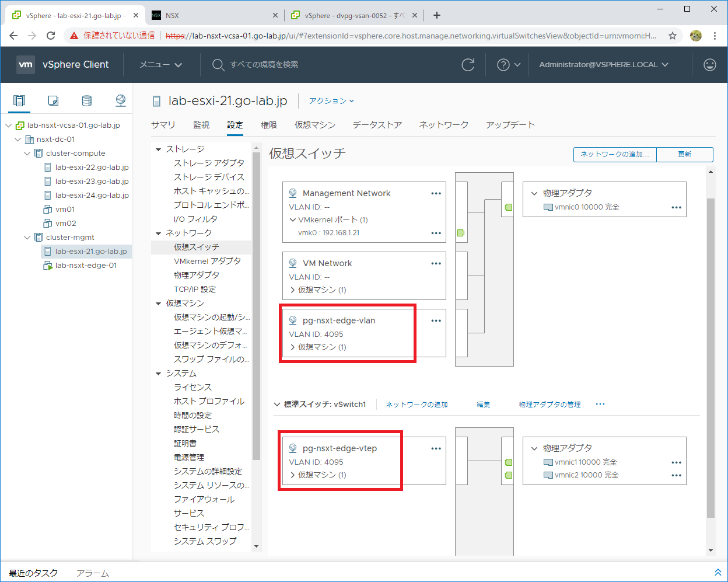Open vmk0 192.168.1.21 ellipsis menu
This screenshot has height=582, width=728.
[436, 233]
